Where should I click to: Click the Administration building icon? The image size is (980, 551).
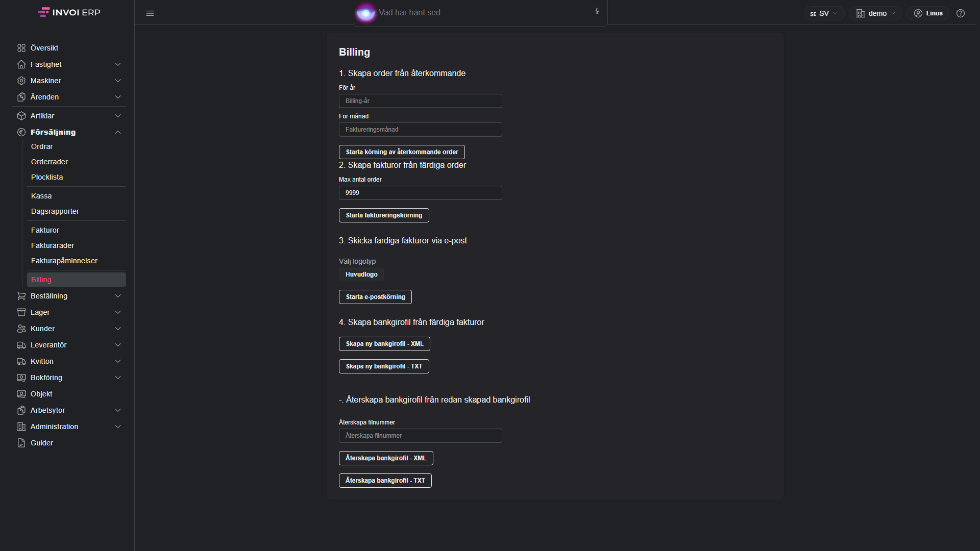click(21, 427)
